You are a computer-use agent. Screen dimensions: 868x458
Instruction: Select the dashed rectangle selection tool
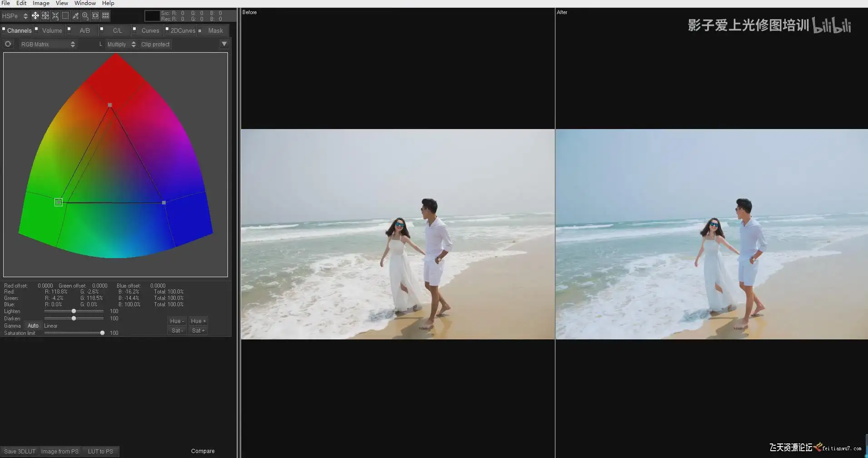click(65, 16)
